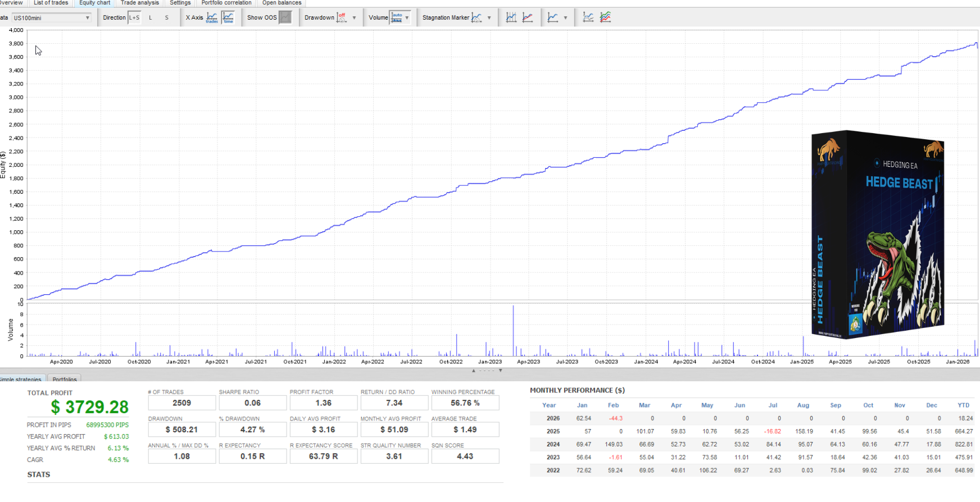
Task: Set X Axis to trades mode
Action: (x=212, y=17)
